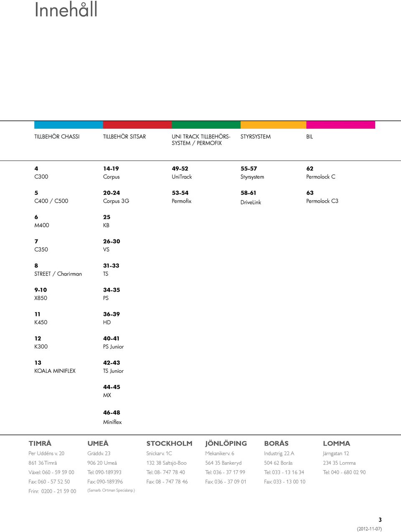Click the 'STREET / Charirman' entry

tap(58, 274)
